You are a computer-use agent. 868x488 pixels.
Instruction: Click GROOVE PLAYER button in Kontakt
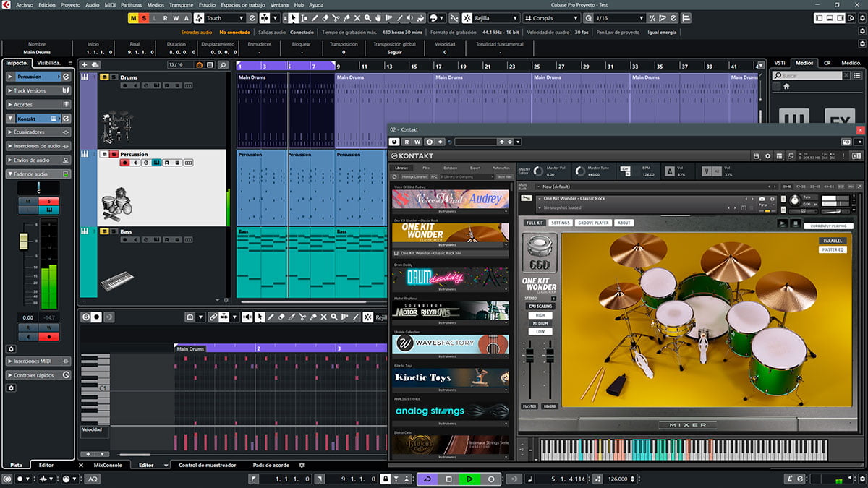(x=594, y=223)
